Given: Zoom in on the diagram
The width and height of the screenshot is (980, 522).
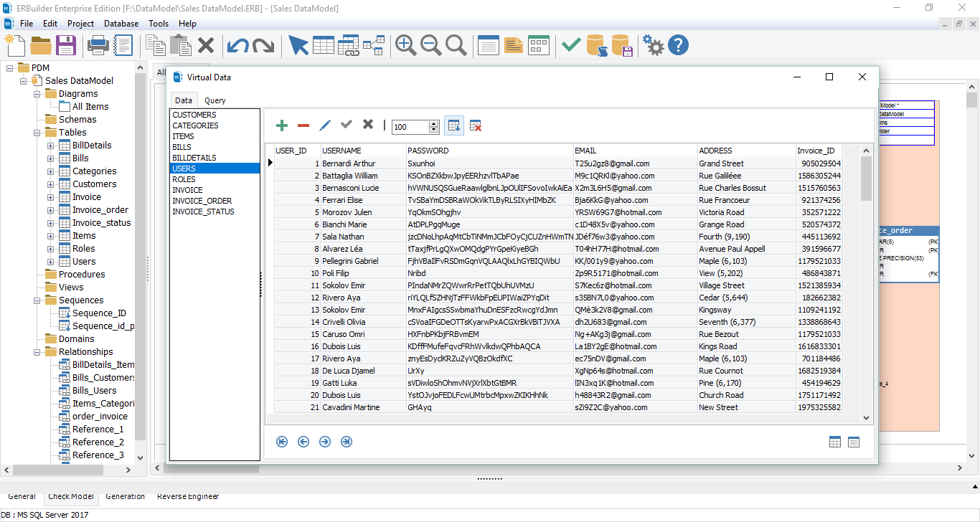Looking at the screenshot, I should click(x=406, y=45).
